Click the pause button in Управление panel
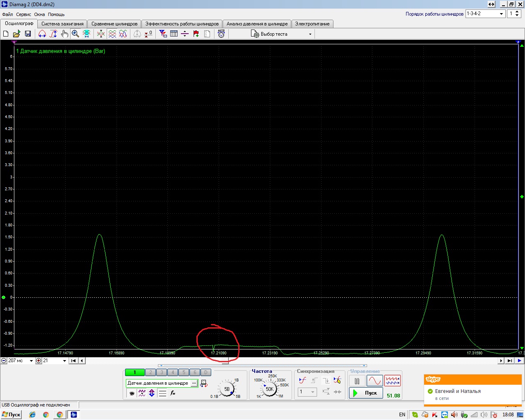This screenshot has height=420, width=525. (357, 381)
